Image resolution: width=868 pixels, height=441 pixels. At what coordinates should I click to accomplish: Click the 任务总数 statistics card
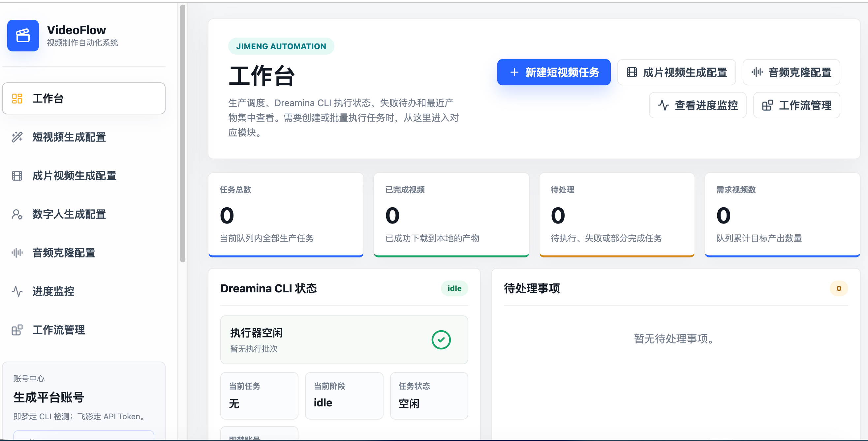[286, 215]
